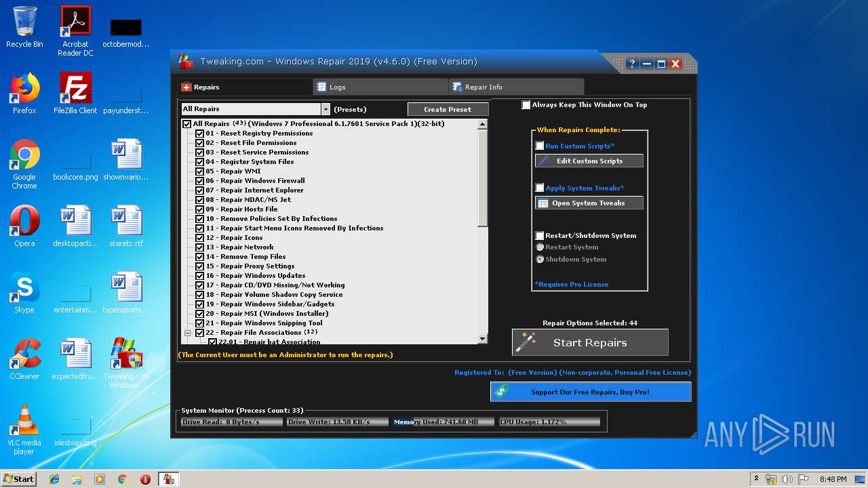The image size is (868, 488).
Task: Open Firefox desktop shortcut
Action: [x=24, y=94]
